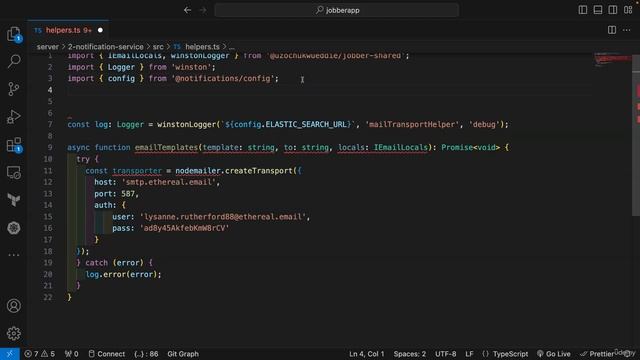
Task: Click the Connect database status item
Action: [x=107, y=354]
